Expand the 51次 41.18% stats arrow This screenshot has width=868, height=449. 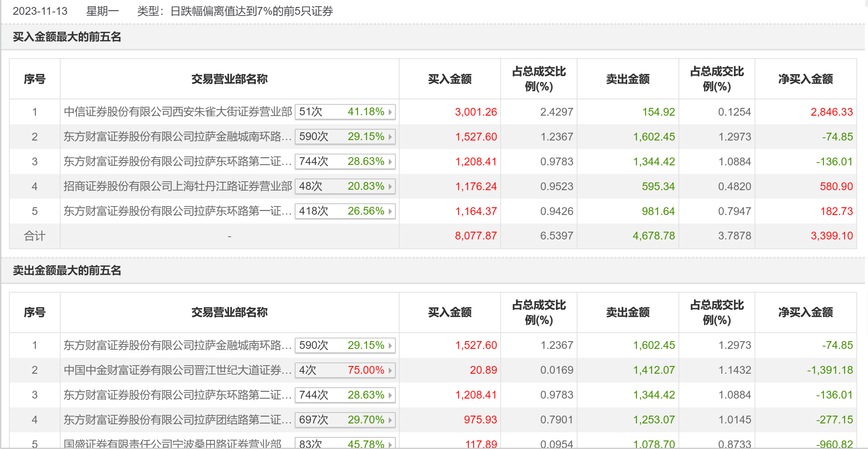click(390, 112)
